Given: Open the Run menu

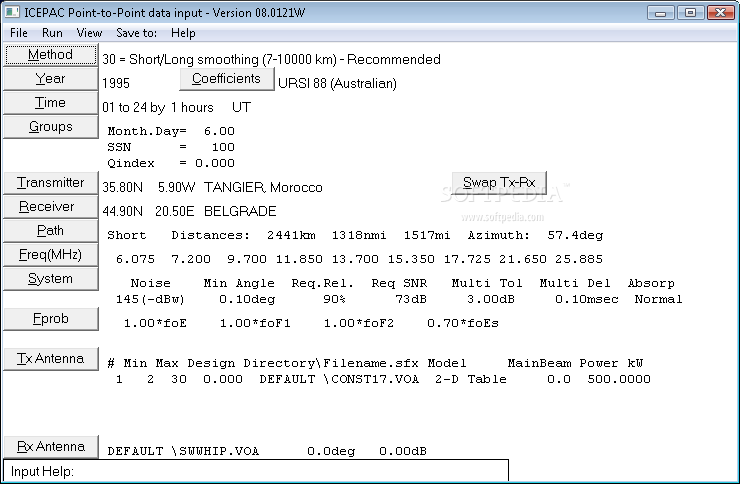Looking at the screenshot, I should pos(52,33).
